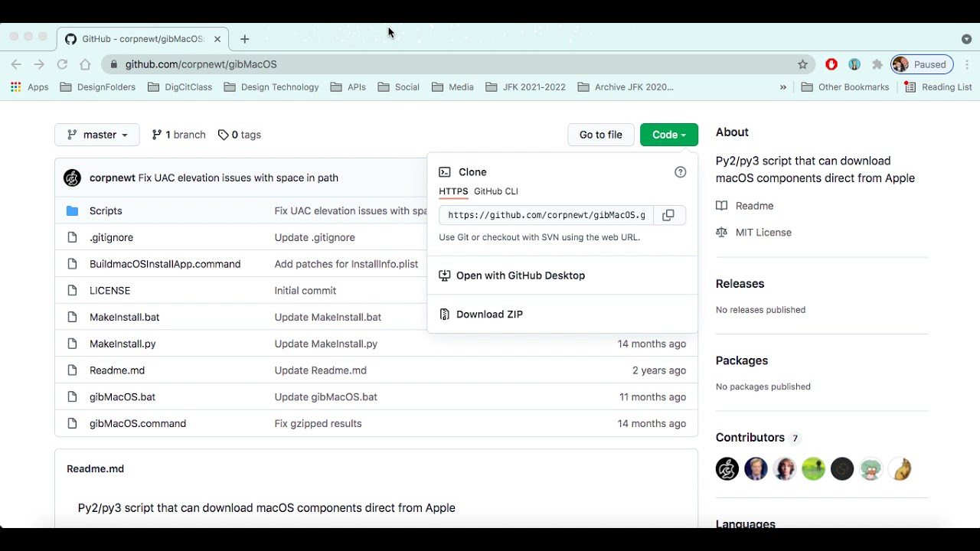Reload the page
The height and width of the screenshot is (551, 980).
62,64
